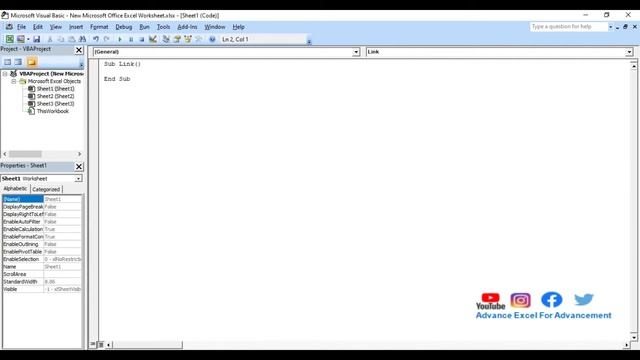The width and height of the screenshot is (640, 360).
Task: Click Procedure View button at code window bottom
Action: pos(93,344)
